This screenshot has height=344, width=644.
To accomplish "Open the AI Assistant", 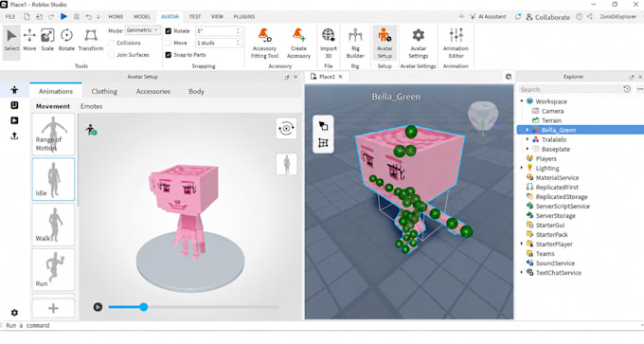I will (489, 17).
